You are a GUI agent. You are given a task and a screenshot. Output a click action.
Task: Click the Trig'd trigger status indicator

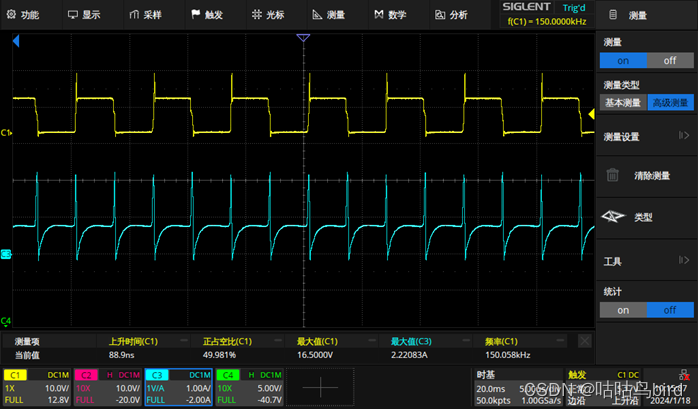[574, 8]
